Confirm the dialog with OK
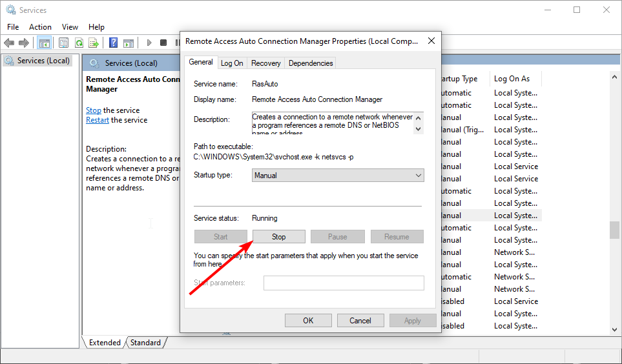622x364 pixels. point(308,320)
